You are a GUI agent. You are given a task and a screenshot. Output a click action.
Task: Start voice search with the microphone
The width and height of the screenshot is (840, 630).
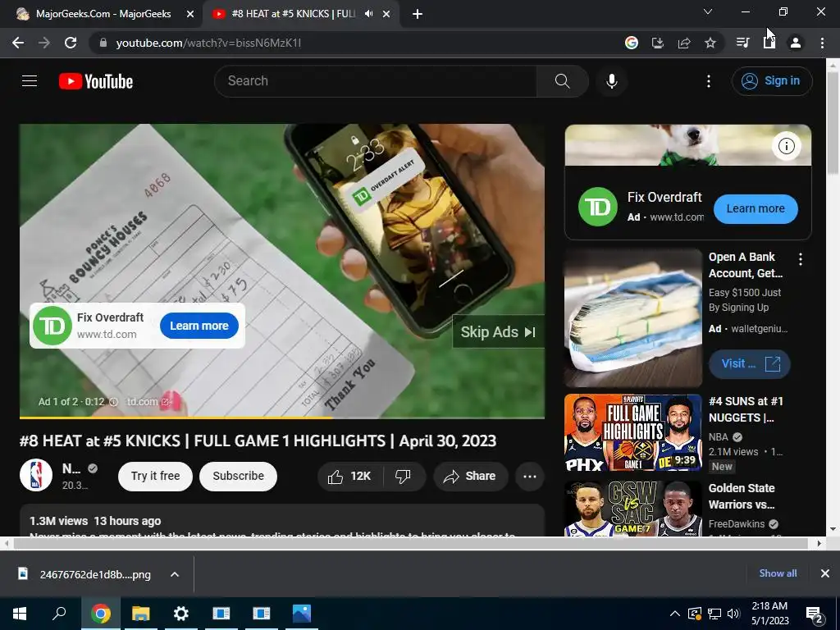tap(612, 81)
